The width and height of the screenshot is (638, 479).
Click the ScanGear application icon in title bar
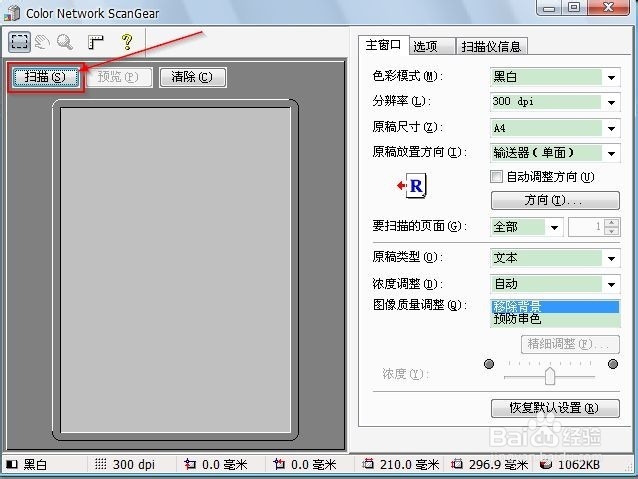click(12, 13)
